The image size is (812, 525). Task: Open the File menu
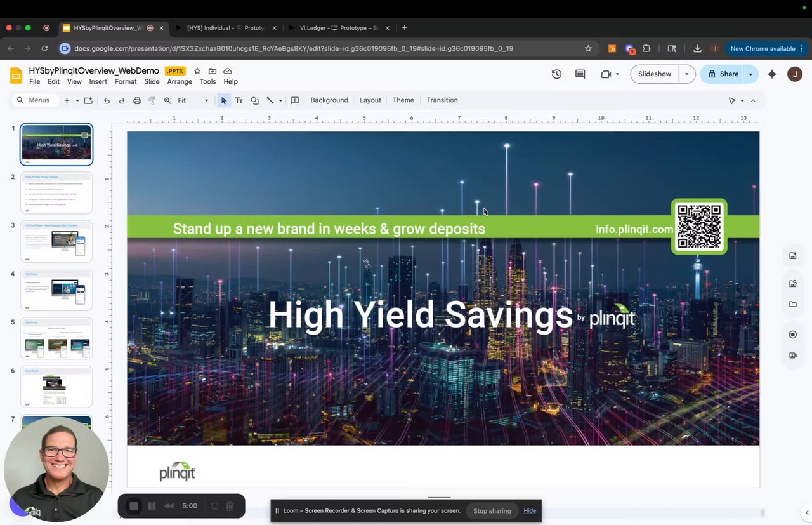tap(35, 82)
